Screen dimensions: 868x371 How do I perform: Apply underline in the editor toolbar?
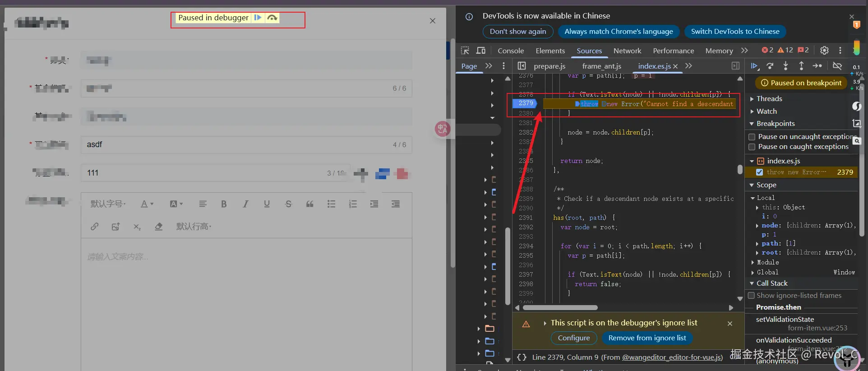[267, 204]
